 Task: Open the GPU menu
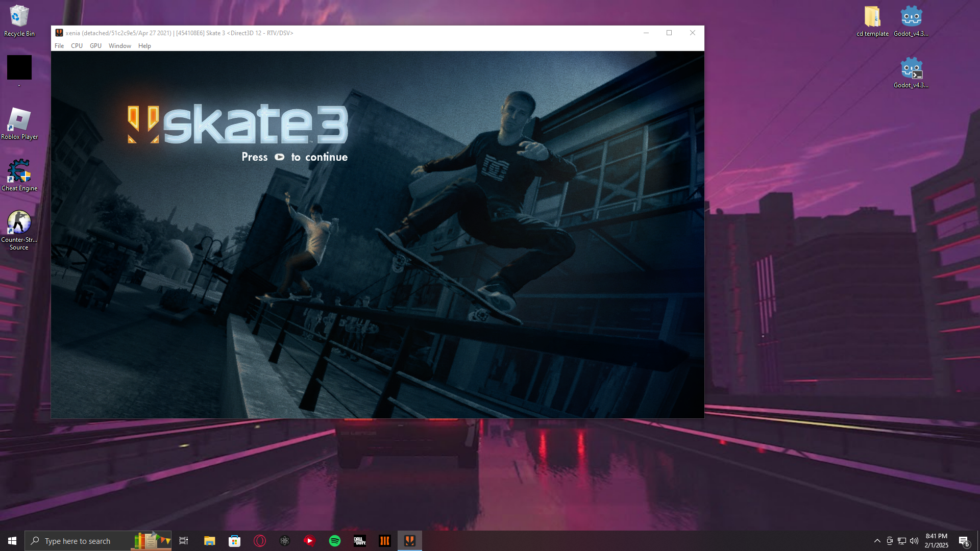point(95,46)
